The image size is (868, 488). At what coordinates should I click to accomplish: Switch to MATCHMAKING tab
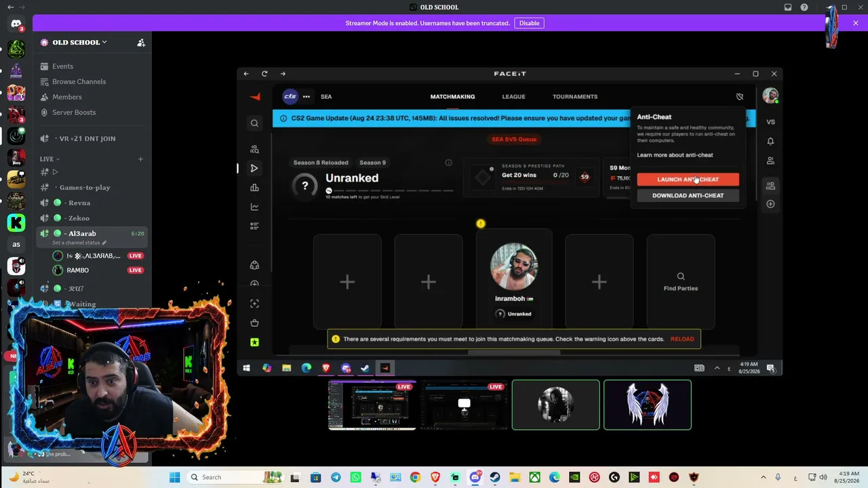point(452,96)
